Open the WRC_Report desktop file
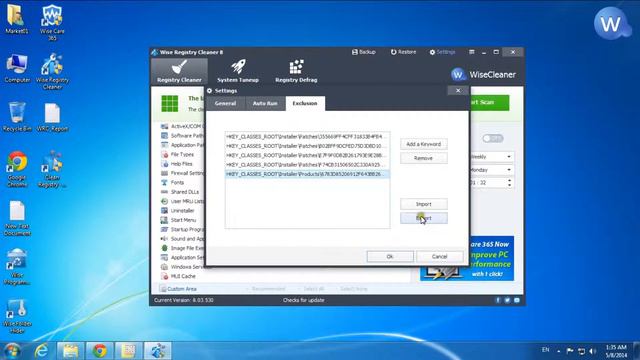640x360 pixels. pyautogui.click(x=52, y=117)
